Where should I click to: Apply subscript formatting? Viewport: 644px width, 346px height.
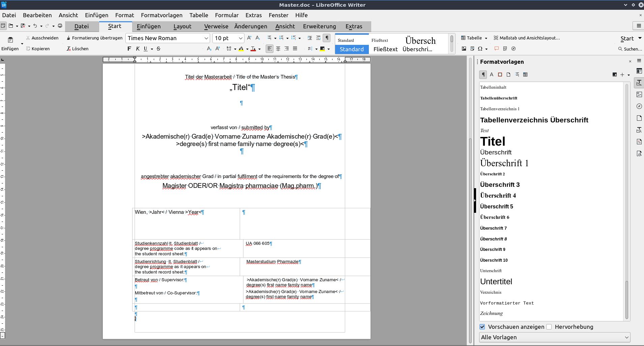coord(209,49)
